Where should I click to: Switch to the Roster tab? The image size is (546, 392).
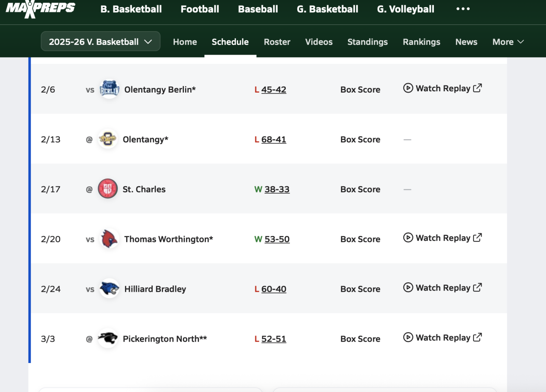[277, 42]
